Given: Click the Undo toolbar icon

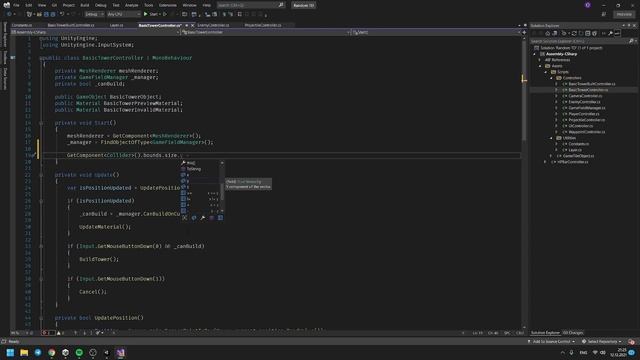Looking at the screenshot, I should pos(62,14).
